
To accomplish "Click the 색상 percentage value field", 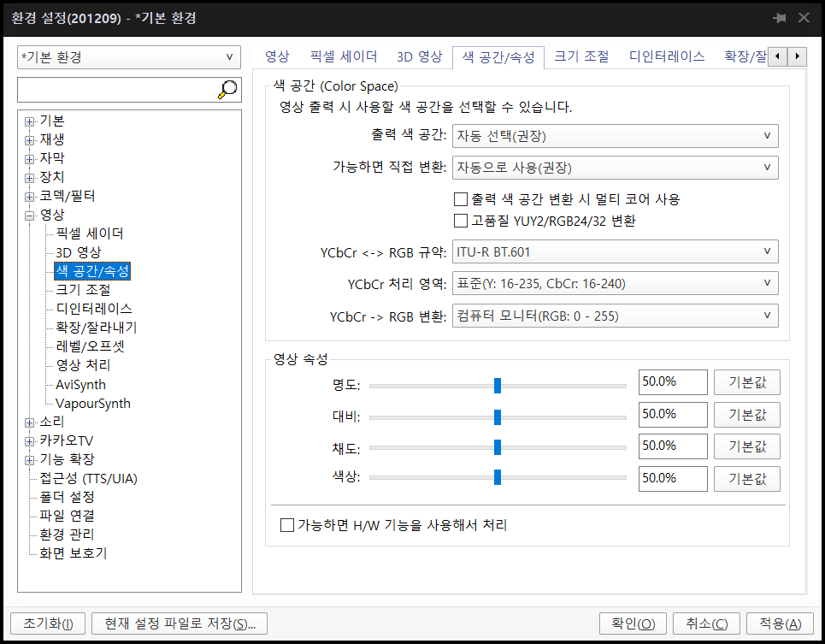I will pyautogui.click(x=673, y=479).
